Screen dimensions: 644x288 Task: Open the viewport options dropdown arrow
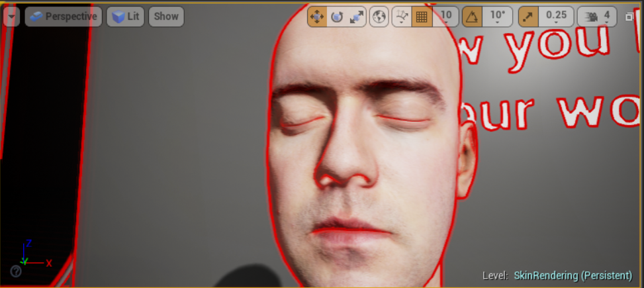[x=11, y=17]
